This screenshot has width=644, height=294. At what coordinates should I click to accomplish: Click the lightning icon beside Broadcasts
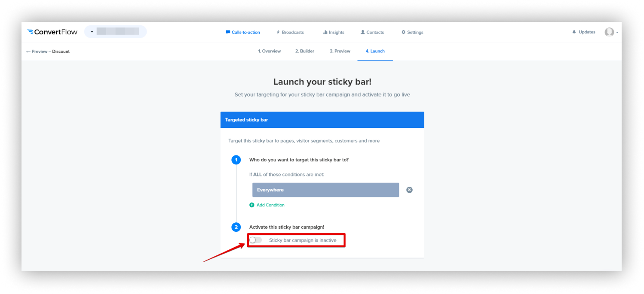[x=278, y=32]
